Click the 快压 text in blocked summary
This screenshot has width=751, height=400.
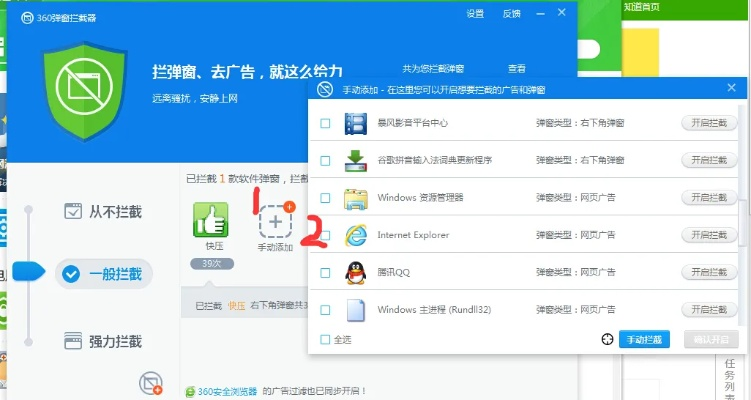click(x=236, y=306)
